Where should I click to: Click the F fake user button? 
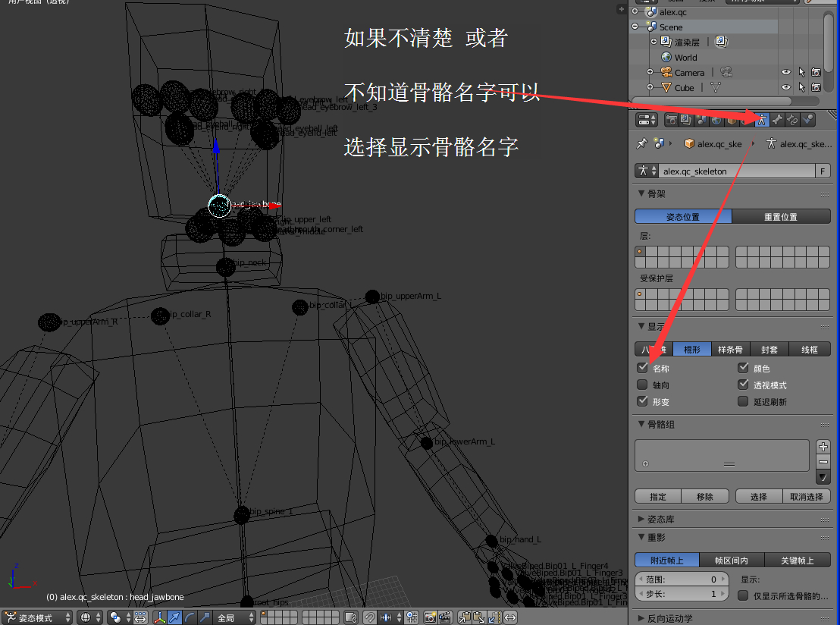point(823,171)
